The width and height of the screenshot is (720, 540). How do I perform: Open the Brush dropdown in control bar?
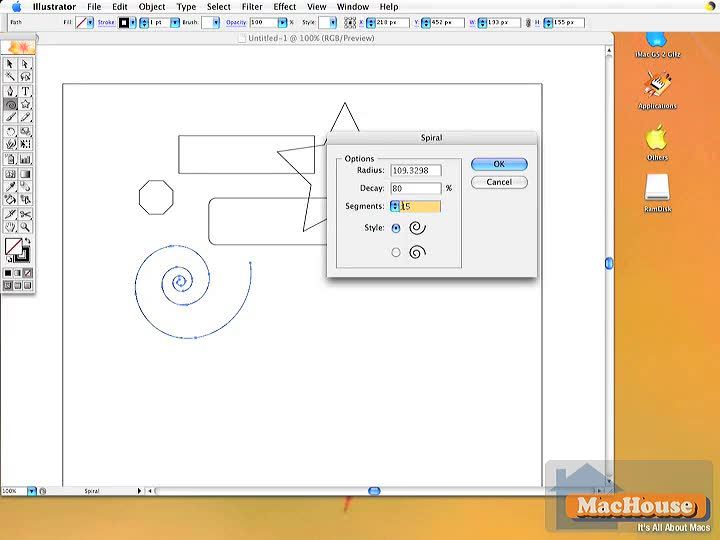pos(215,22)
